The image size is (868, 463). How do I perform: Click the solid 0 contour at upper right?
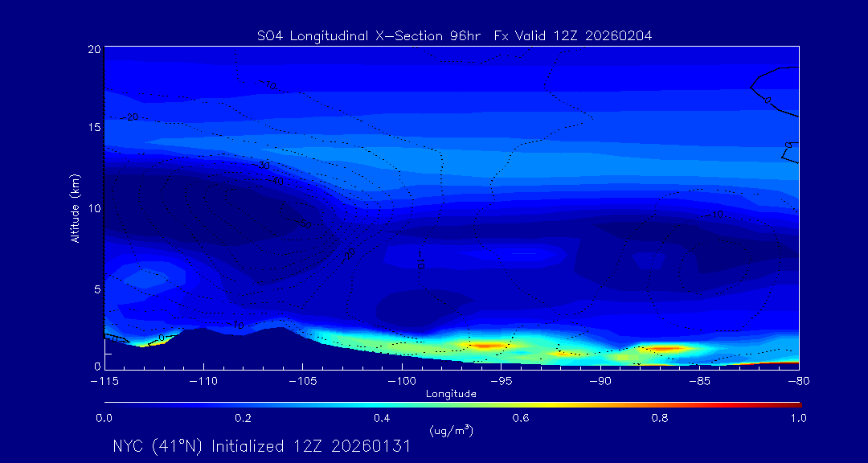click(x=768, y=99)
